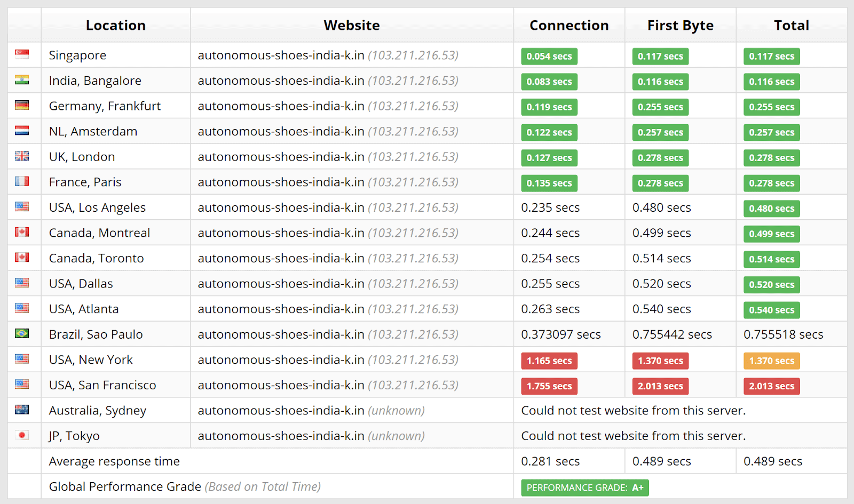854x504 pixels.
Task: Click the Netherlands flag icon
Action: click(x=22, y=131)
